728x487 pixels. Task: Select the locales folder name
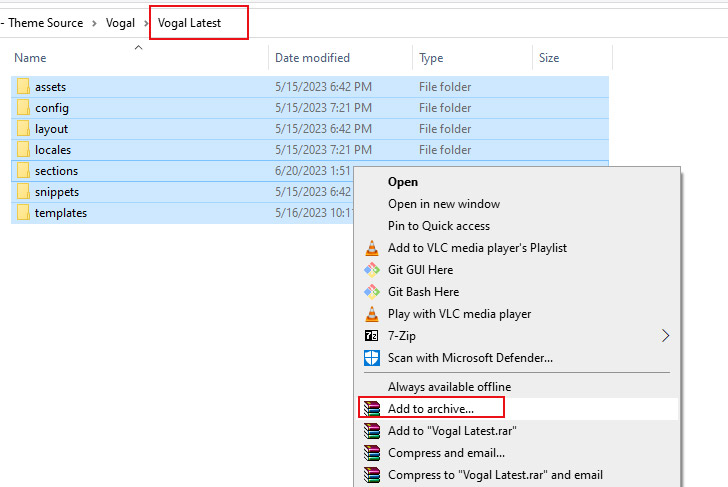click(53, 150)
